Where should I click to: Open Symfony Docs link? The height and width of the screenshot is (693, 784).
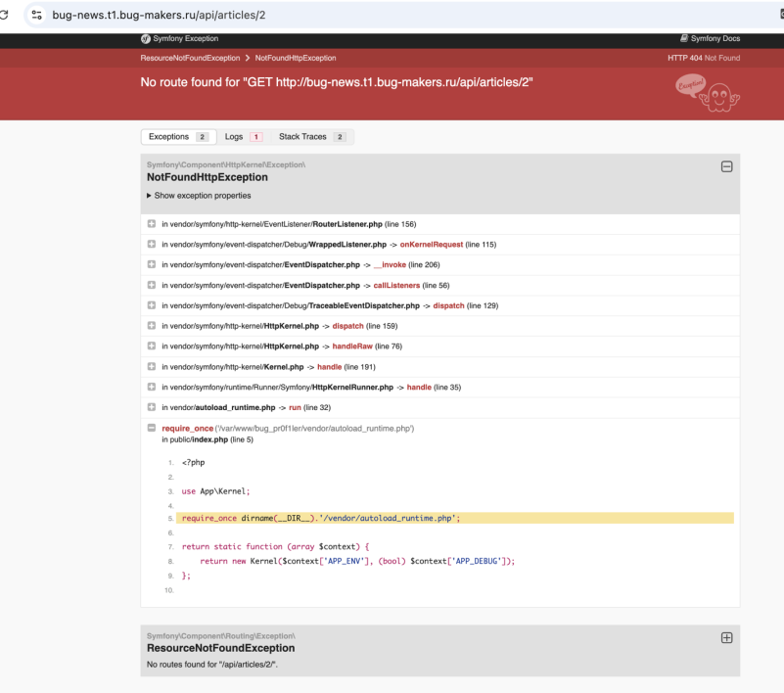(710, 38)
